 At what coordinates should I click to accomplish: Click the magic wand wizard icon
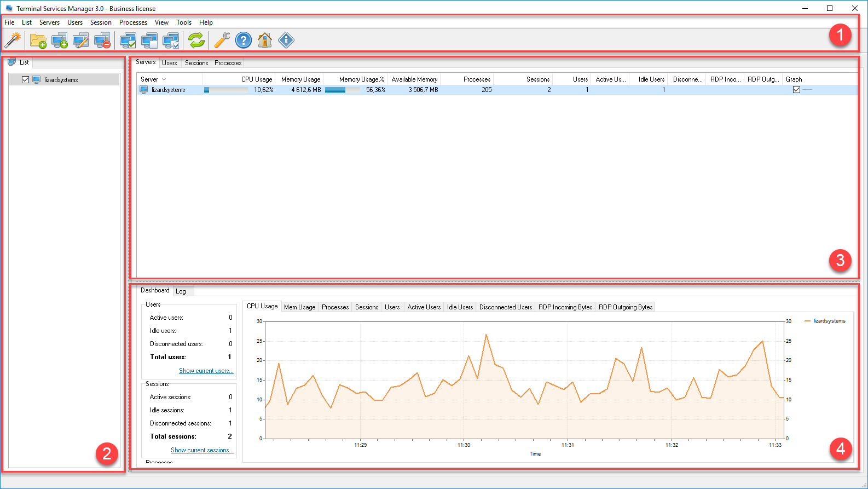click(x=13, y=40)
